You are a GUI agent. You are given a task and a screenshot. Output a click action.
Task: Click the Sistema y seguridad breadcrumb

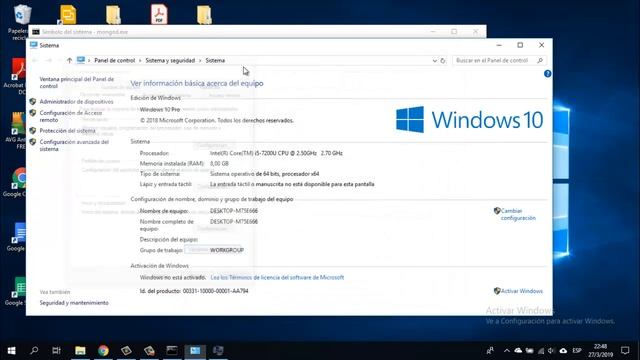170,60
